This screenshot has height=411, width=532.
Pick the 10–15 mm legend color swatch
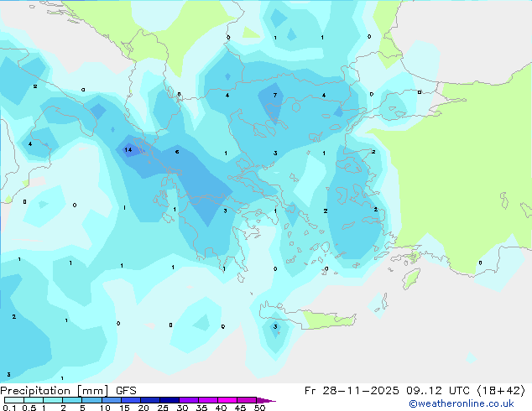coord(112,400)
